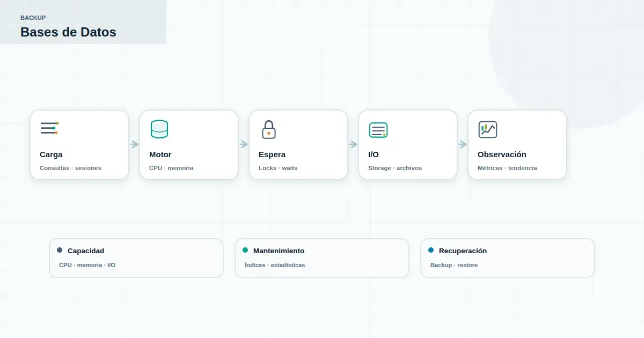Click the 'Storage · archivos' text

click(395, 168)
